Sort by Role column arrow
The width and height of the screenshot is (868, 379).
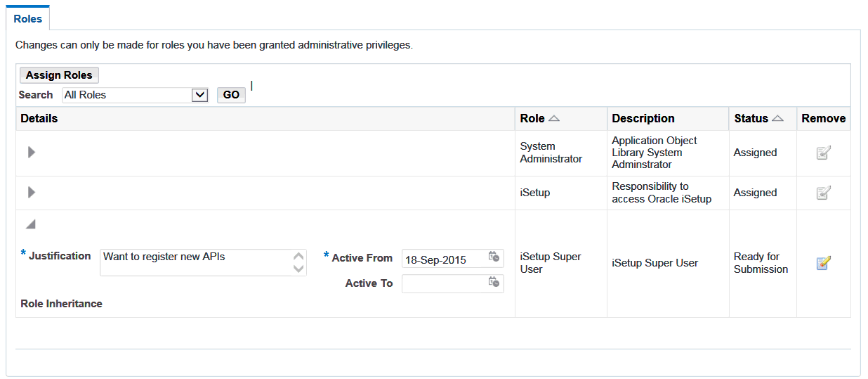coord(554,119)
